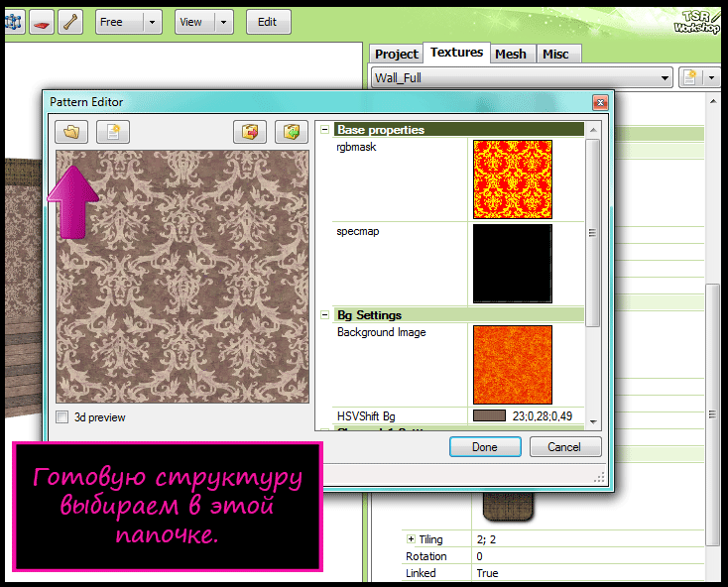Click the HSVShift Bg brown color swatch
Screen dimensions: 728x587
489,415
